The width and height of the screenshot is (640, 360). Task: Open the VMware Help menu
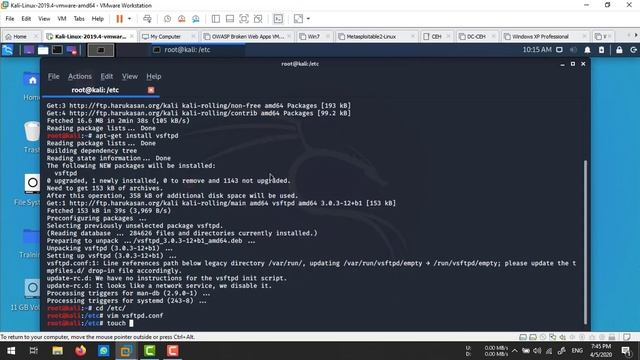(98, 19)
